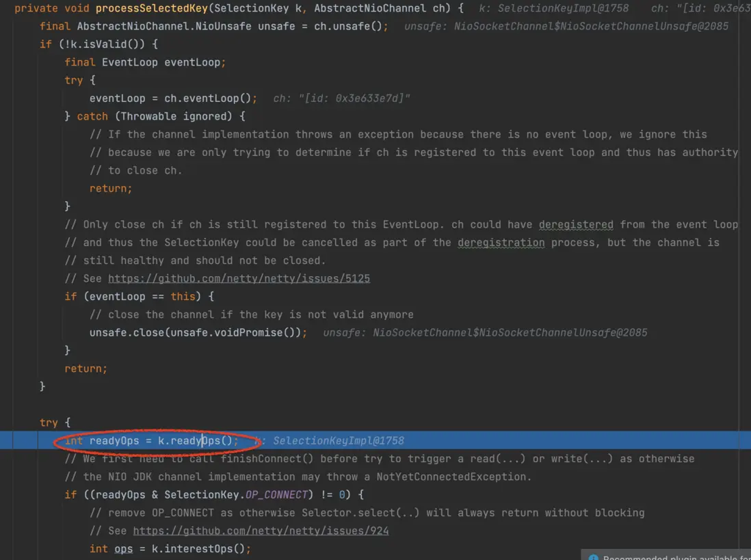Click SelectionKeyImpl@1758 hint on highlighted line
The width and height of the screenshot is (751, 560).
[339, 441]
